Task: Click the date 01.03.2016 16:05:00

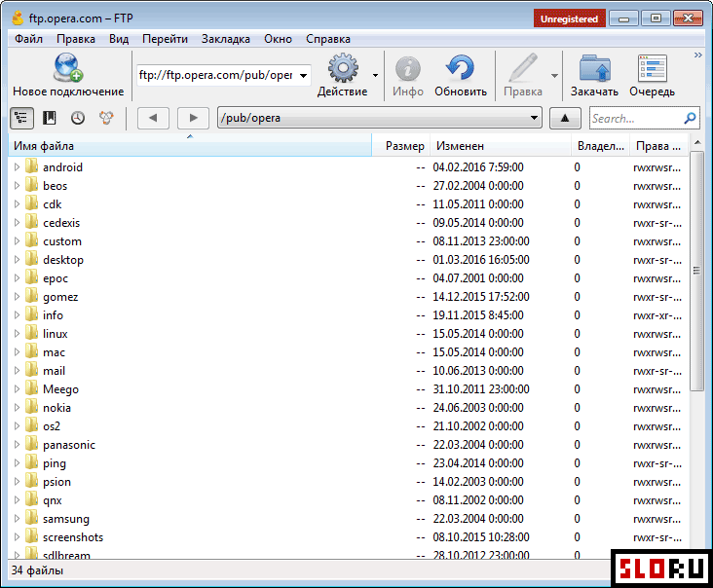Action: click(x=481, y=260)
